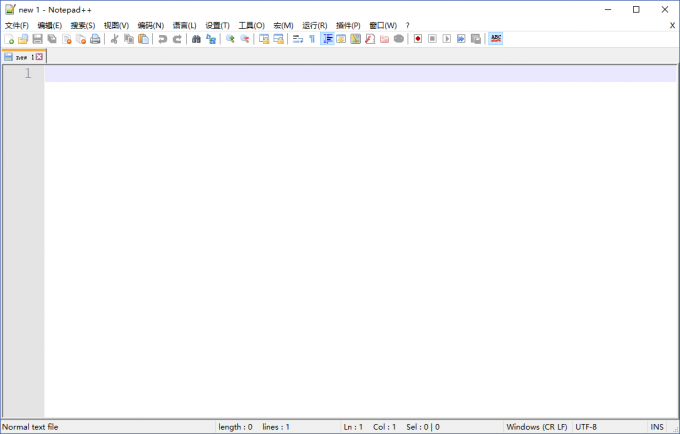Open the 搜索(S) menu

(x=83, y=26)
